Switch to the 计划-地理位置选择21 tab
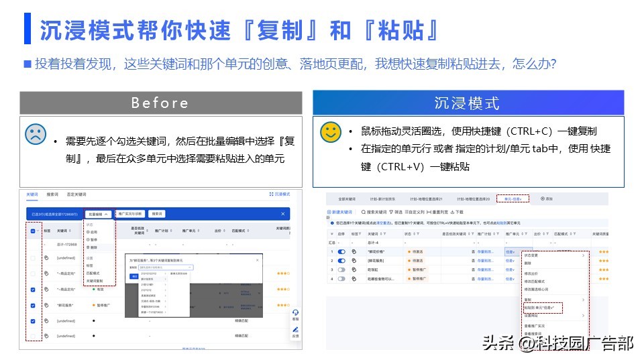 (x=426, y=198)
